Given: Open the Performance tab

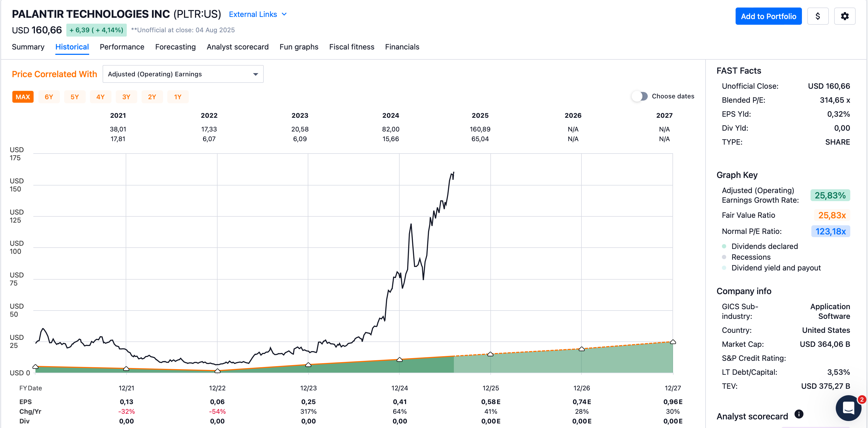Looking at the screenshot, I should (x=122, y=47).
